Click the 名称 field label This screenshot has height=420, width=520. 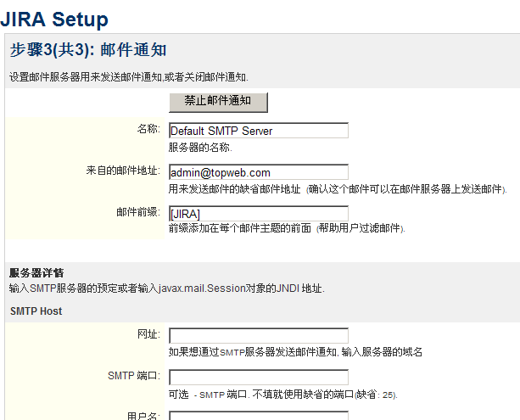pos(148,129)
